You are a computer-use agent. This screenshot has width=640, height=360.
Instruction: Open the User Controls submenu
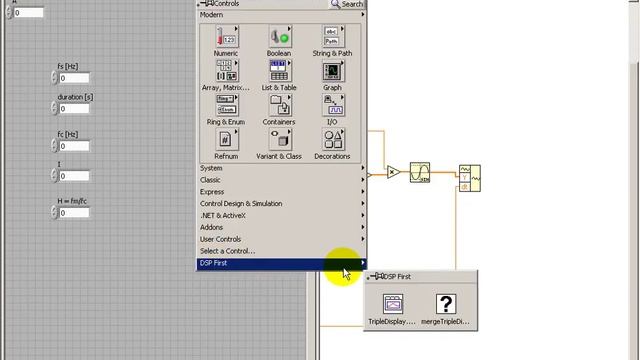click(x=281, y=239)
